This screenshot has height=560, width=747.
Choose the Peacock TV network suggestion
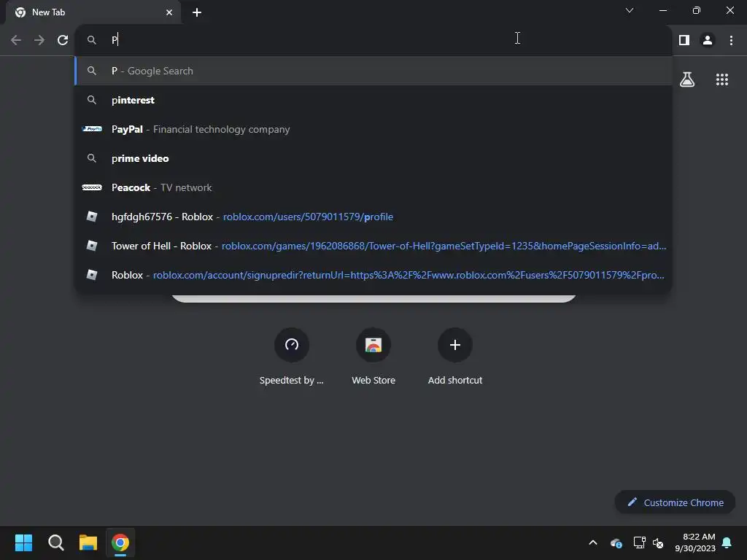pyautogui.click(x=373, y=187)
